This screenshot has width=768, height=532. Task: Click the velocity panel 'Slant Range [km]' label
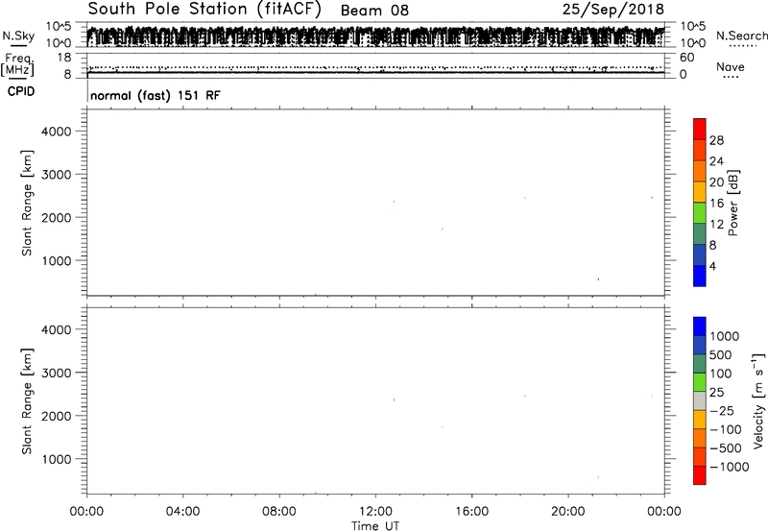[x=27, y=401]
